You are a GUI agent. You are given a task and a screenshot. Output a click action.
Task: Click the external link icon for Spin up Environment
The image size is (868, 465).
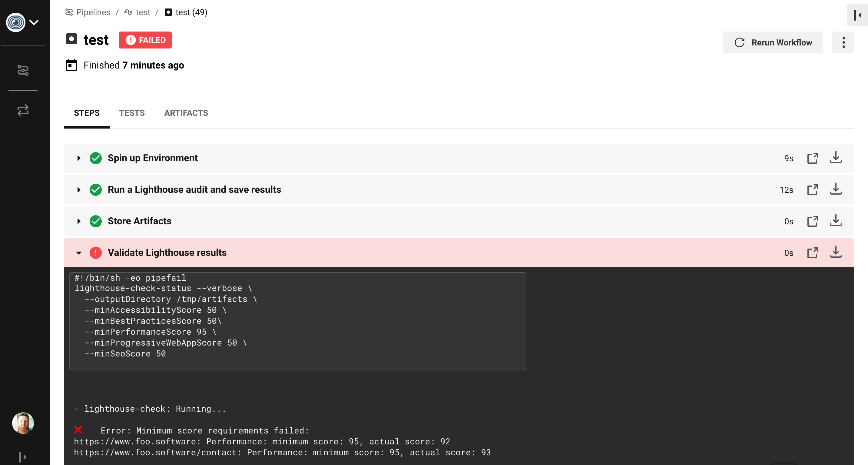813,158
